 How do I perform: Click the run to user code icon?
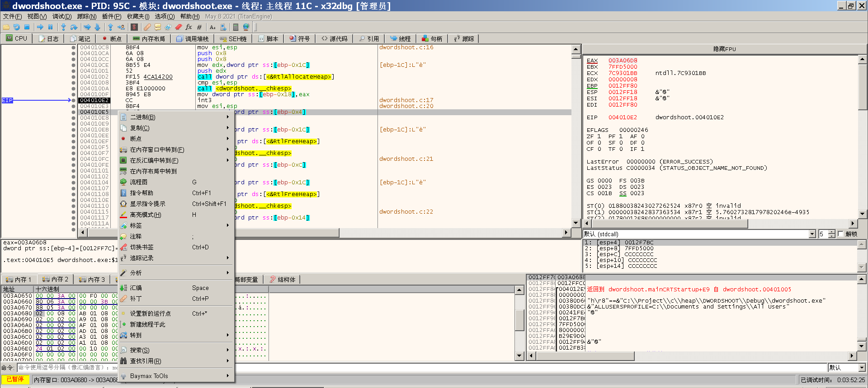[121, 27]
